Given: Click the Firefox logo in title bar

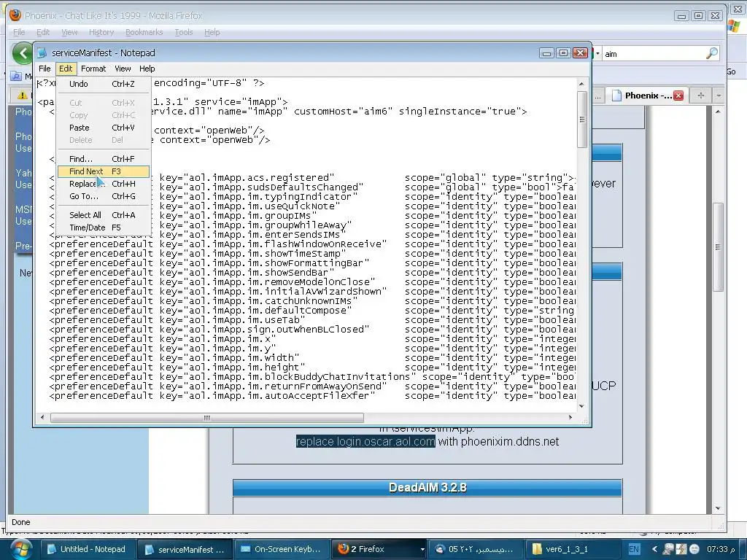Looking at the screenshot, I should 15,15.
